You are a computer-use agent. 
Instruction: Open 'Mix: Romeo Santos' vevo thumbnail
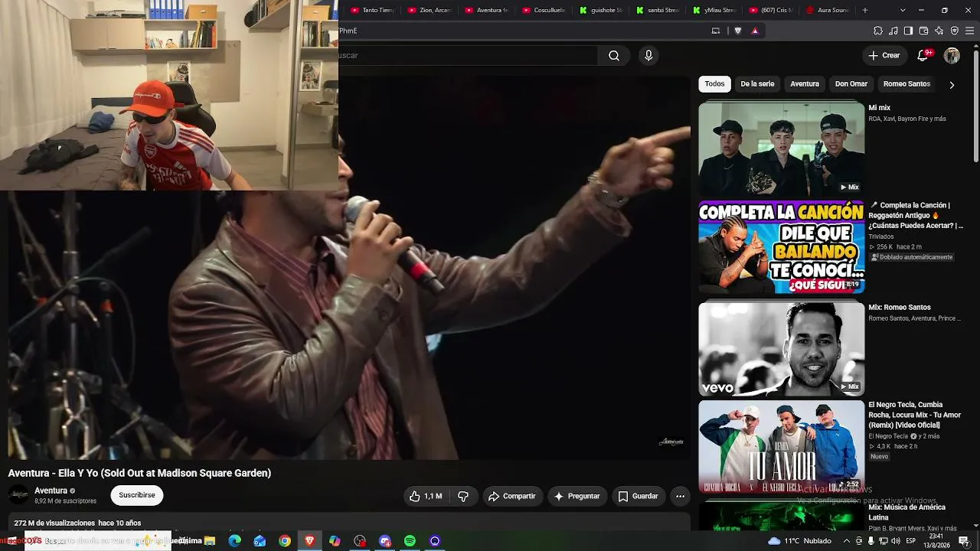coord(781,349)
